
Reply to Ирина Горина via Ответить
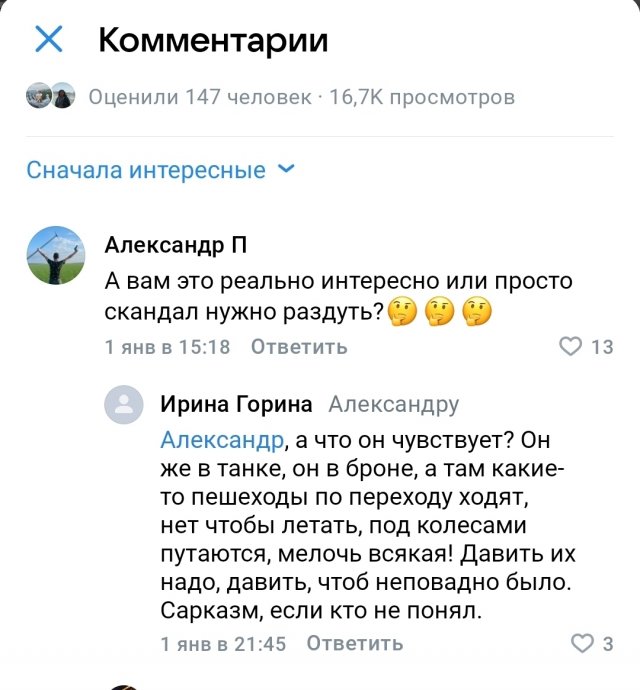(x=354, y=643)
